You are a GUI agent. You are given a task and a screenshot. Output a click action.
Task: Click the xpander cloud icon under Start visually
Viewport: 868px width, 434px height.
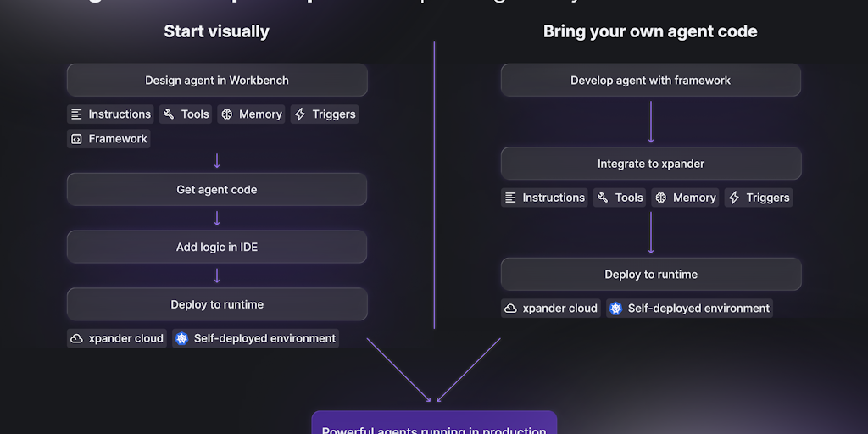77,338
